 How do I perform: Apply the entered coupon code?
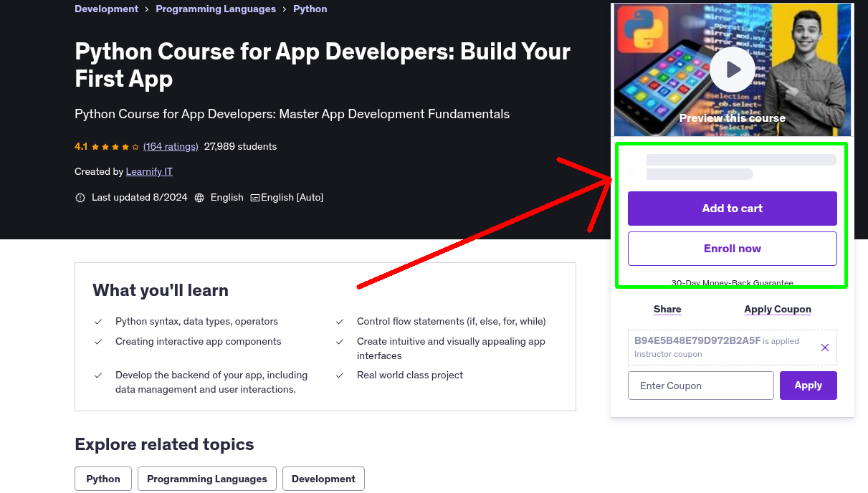[809, 386]
